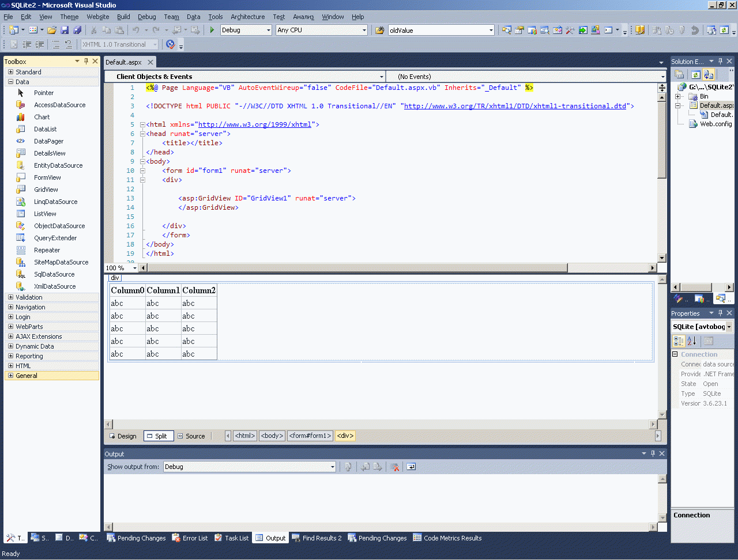Viewport: 738px width, 560px height.
Task: Expand the Standard group in the Toolbox
Action: point(10,72)
